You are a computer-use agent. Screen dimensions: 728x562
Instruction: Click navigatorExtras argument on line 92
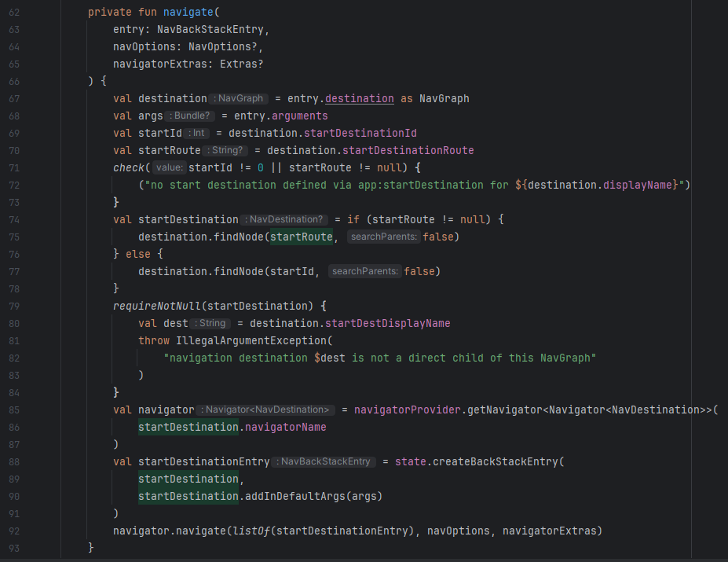(x=549, y=531)
